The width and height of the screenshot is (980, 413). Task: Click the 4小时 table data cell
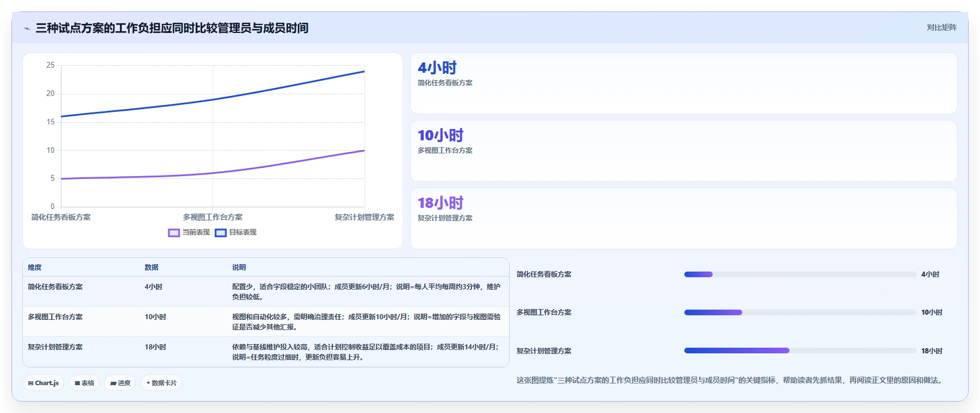154,287
